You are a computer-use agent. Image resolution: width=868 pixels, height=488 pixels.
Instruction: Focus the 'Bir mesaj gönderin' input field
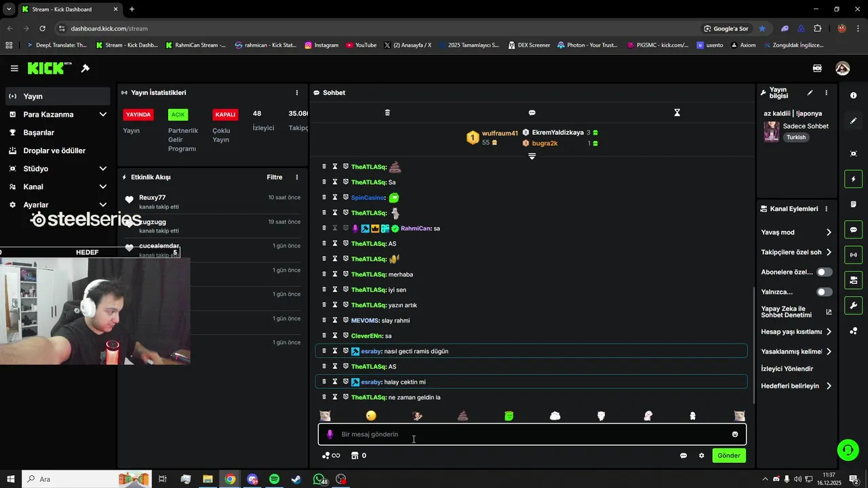pyautogui.click(x=532, y=434)
